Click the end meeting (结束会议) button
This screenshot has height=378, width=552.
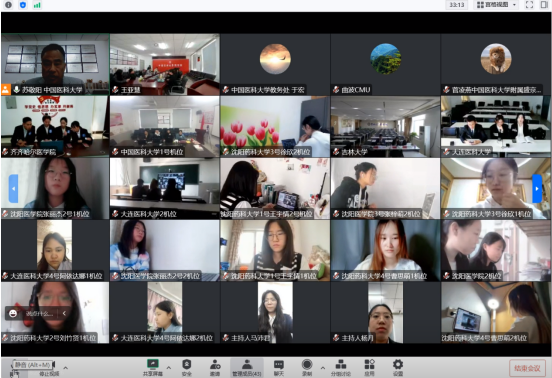click(x=527, y=368)
